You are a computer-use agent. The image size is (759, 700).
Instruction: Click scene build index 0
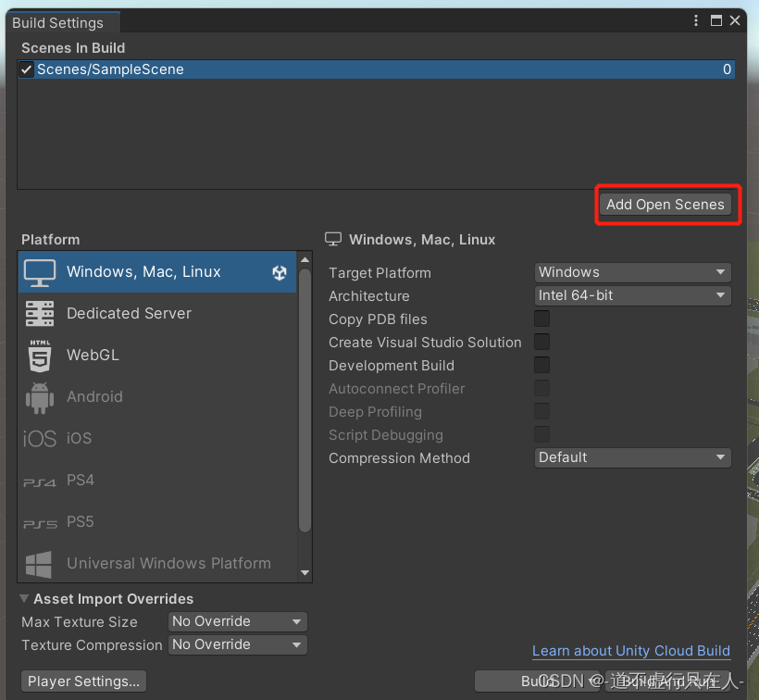click(x=727, y=69)
